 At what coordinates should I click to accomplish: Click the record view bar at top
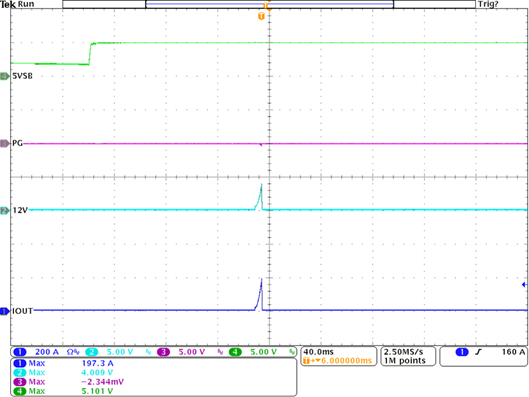(269, 4)
